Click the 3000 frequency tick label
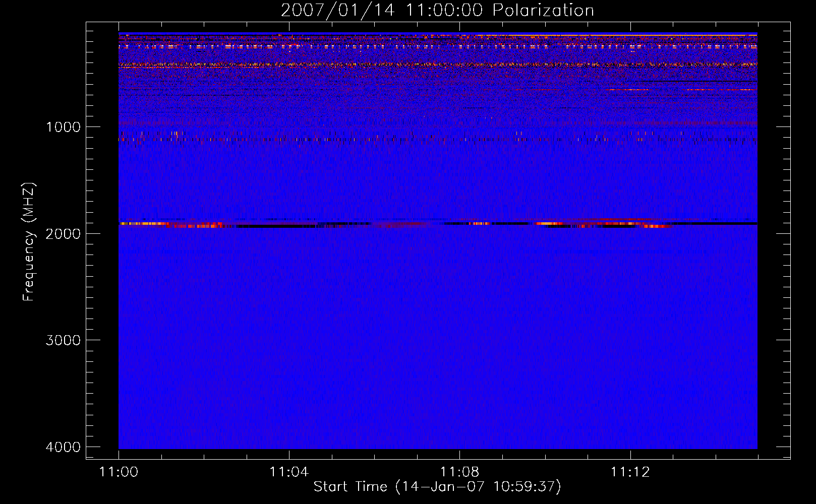The image size is (816, 504). [63, 340]
